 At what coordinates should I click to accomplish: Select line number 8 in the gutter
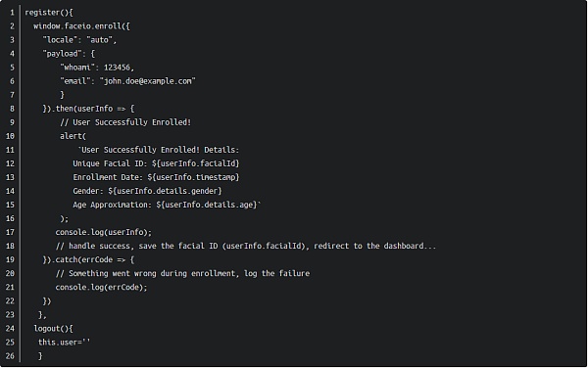click(x=13, y=109)
